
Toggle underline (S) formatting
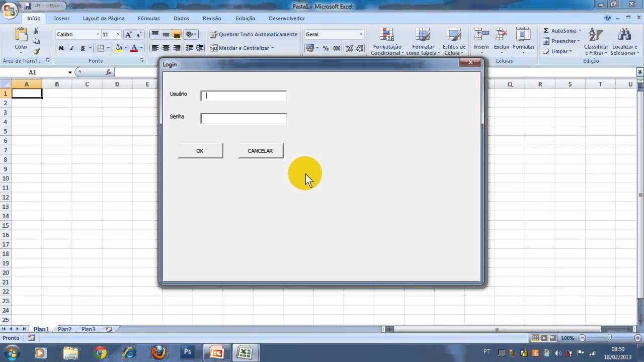point(83,48)
